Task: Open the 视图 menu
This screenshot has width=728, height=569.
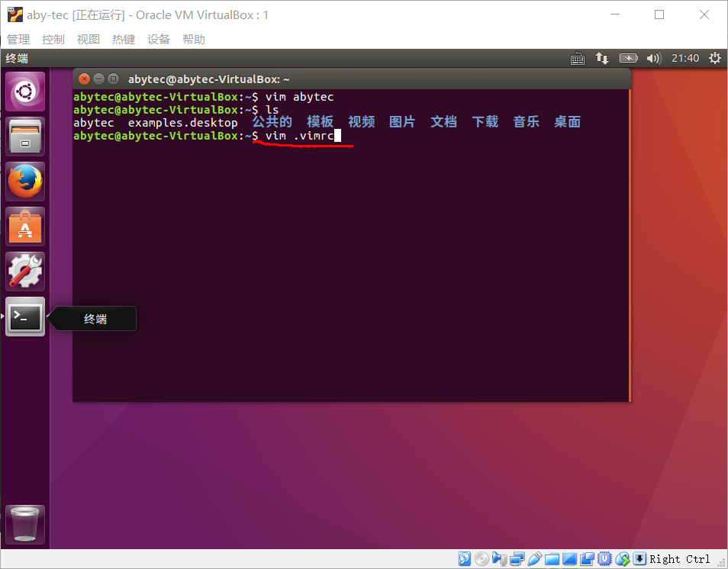Action: click(89, 40)
